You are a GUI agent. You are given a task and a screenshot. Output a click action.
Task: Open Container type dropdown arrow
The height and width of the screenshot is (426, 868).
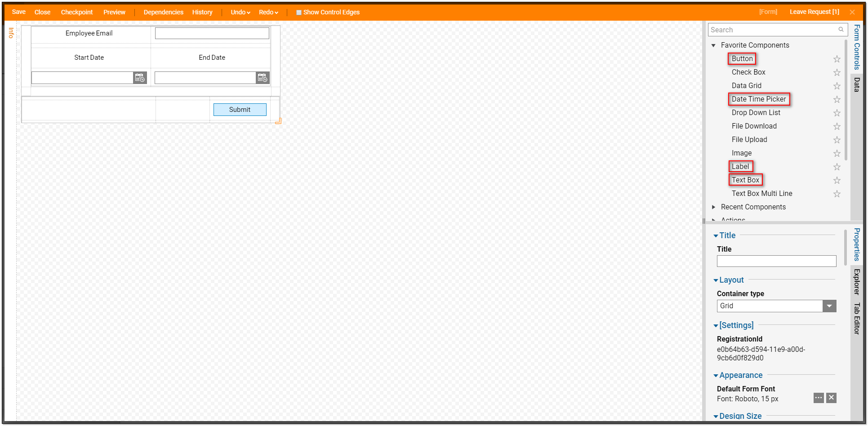[829, 306]
